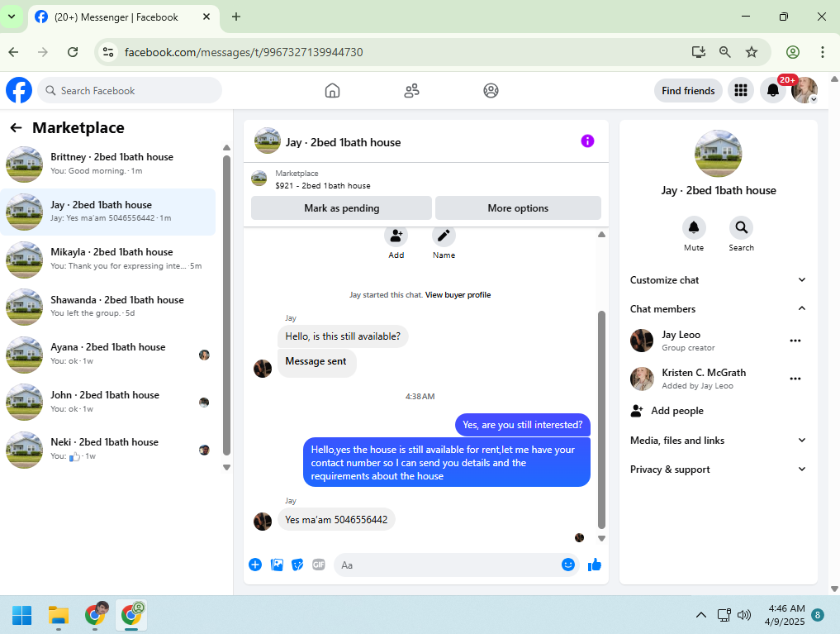Click the install app icon in address bar
Viewport: 840px width, 634px height.
698,52
